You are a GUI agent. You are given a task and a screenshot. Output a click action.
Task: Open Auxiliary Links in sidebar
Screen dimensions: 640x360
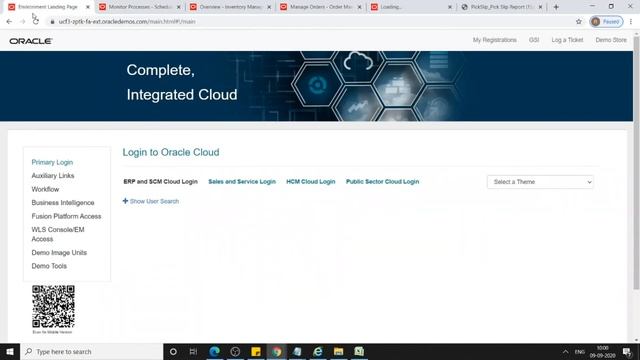coord(53,176)
